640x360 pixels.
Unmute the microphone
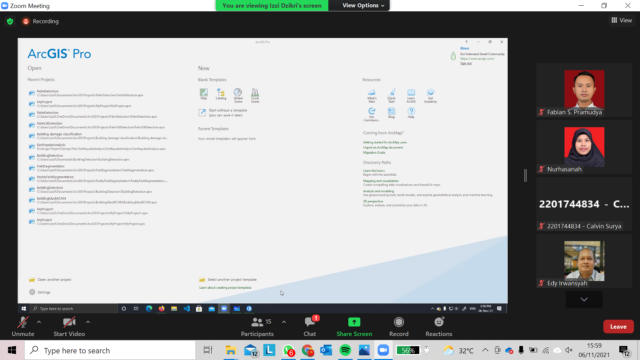click(23, 327)
